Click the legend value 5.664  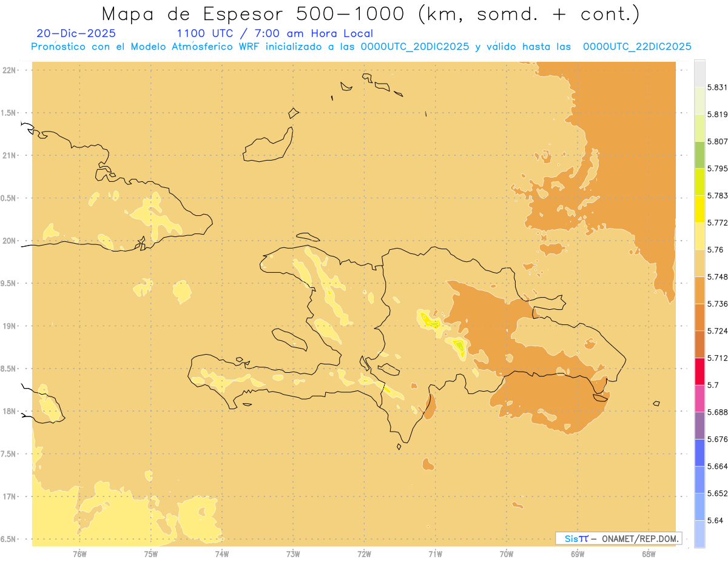click(x=717, y=466)
